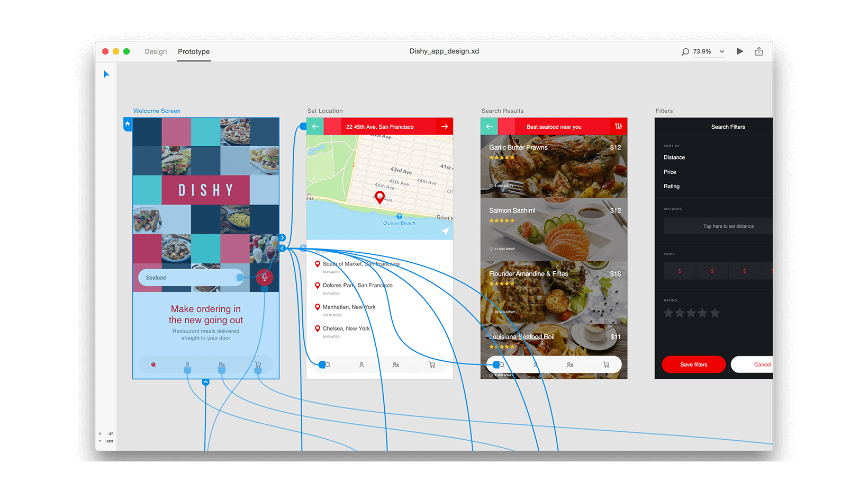Select the Flounder Amandine & Frites card
The width and height of the screenshot is (868, 489).
click(554, 292)
